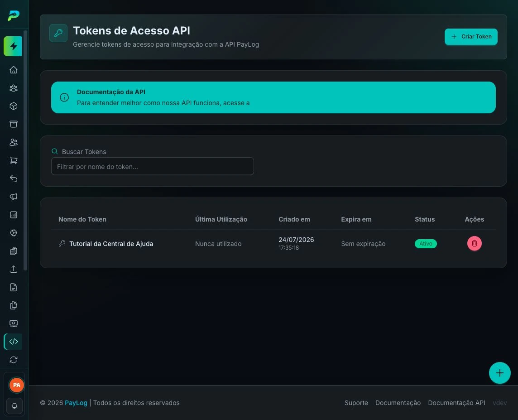Open the copied files sidebar icon

point(14,306)
